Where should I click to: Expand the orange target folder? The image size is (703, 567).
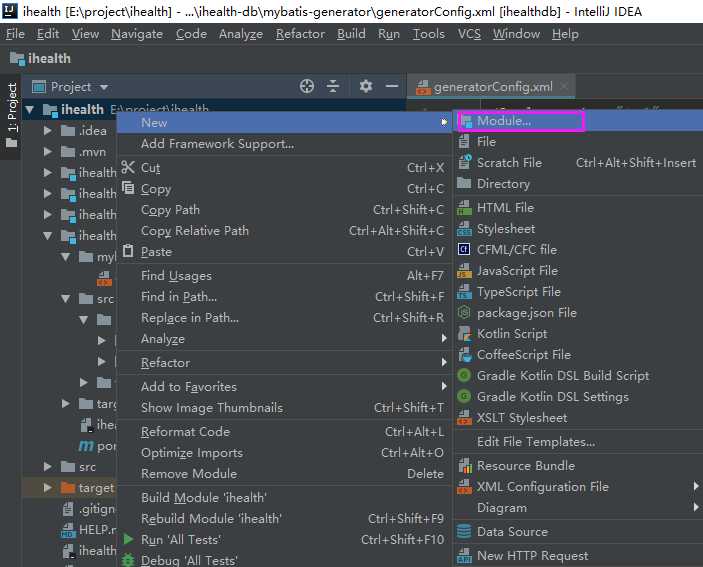[48, 487]
